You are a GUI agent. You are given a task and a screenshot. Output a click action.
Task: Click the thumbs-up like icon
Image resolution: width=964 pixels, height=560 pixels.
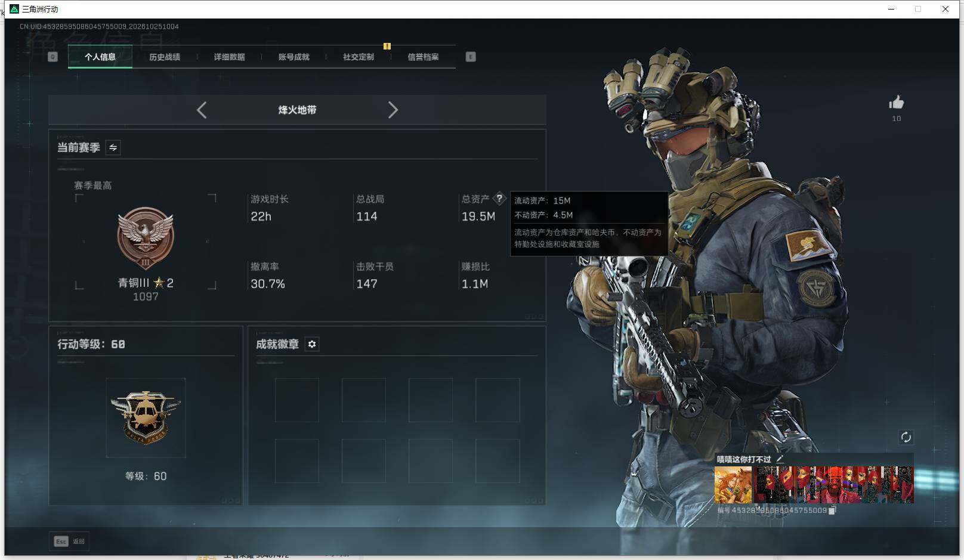click(896, 103)
